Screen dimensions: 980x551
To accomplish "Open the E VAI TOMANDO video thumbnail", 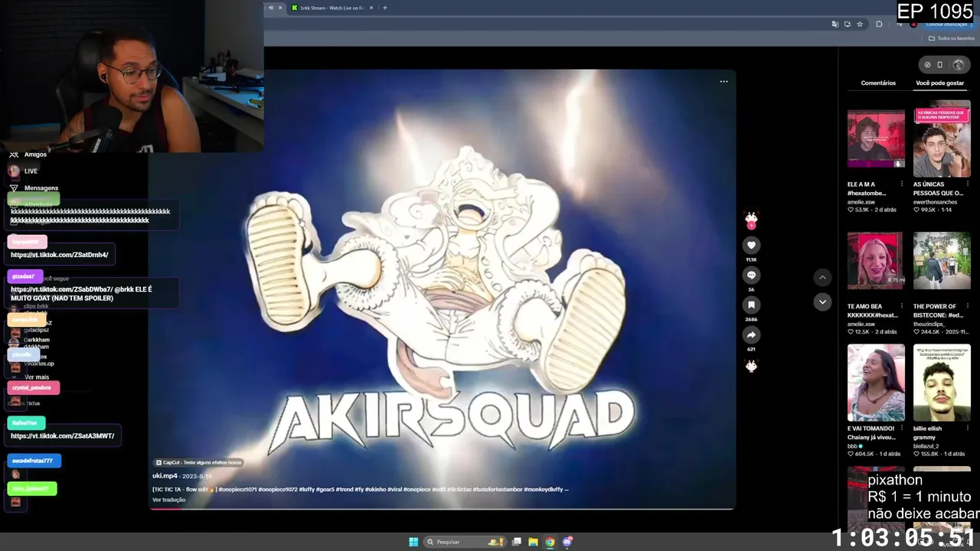I will (876, 383).
